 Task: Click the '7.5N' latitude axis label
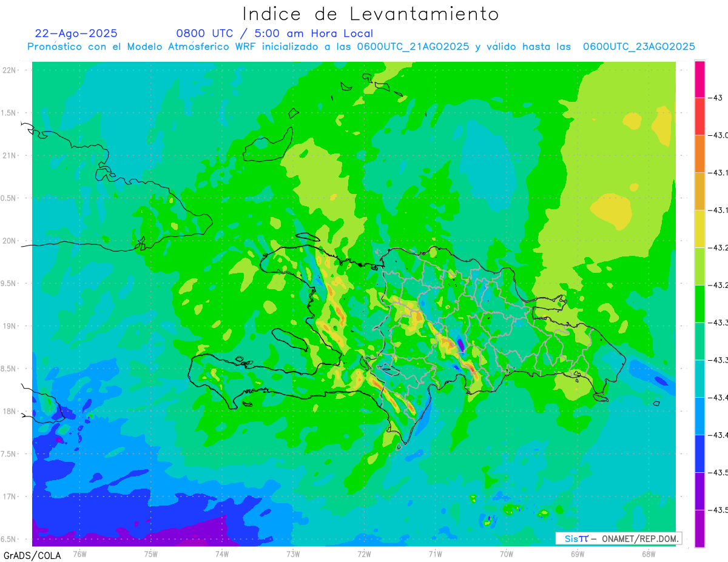(x=9, y=454)
